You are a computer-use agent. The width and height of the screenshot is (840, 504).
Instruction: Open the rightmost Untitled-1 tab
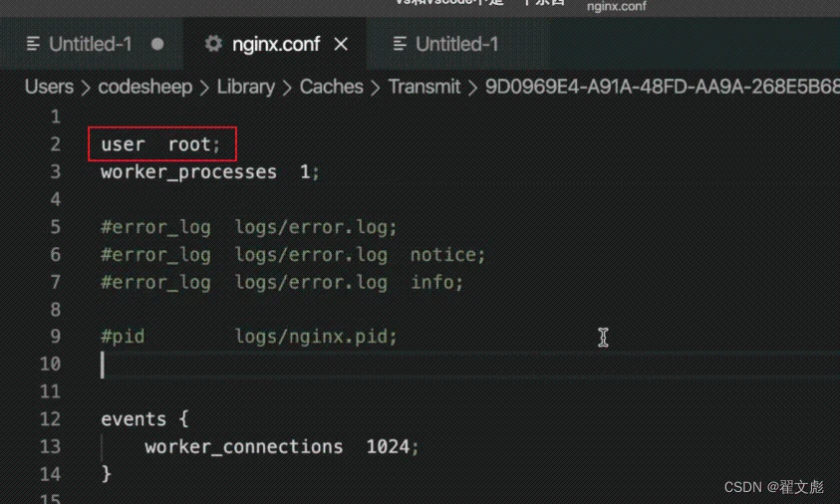click(x=456, y=44)
